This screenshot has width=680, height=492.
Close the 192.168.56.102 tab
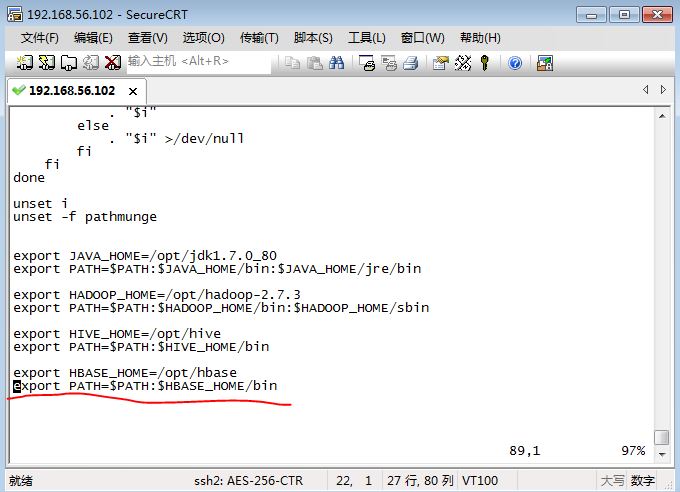tap(133, 91)
